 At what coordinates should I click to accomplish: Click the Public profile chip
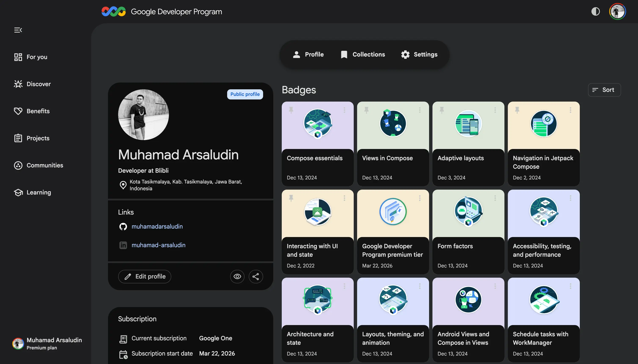[x=245, y=94]
